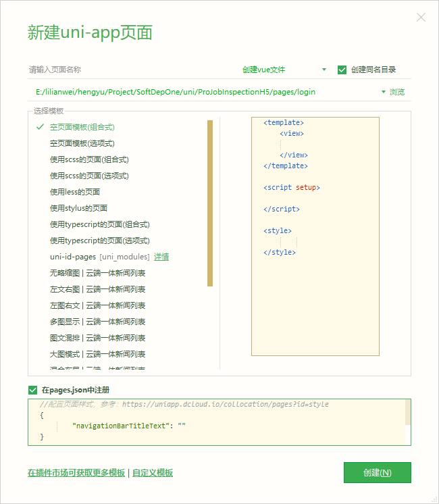
Task: Select 多图显示 | 云端一体新闻列表 template
Action: pyautogui.click(x=98, y=322)
